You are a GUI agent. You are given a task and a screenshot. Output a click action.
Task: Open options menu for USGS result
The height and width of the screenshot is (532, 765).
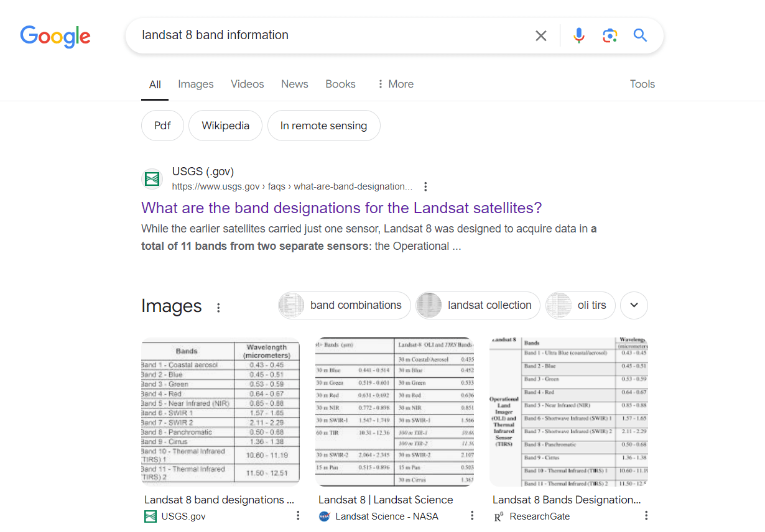[x=425, y=186]
